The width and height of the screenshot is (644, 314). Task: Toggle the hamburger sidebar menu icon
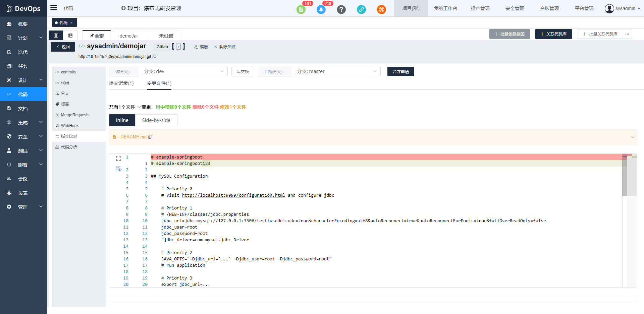[x=54, y=8]
